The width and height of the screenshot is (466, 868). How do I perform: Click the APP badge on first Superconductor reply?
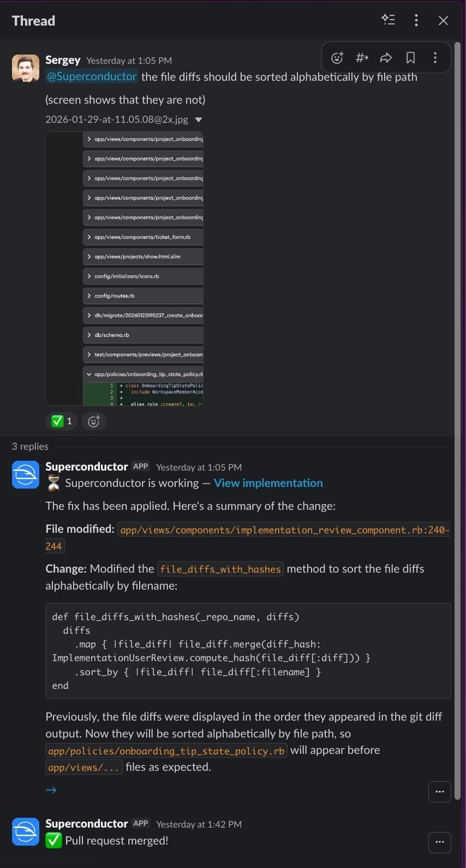[x=141, y=466]
